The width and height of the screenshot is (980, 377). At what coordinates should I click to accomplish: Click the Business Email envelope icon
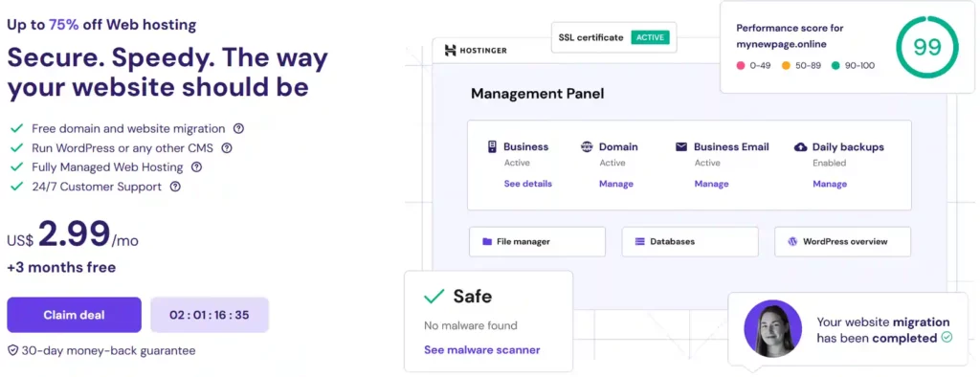(681, 147)
